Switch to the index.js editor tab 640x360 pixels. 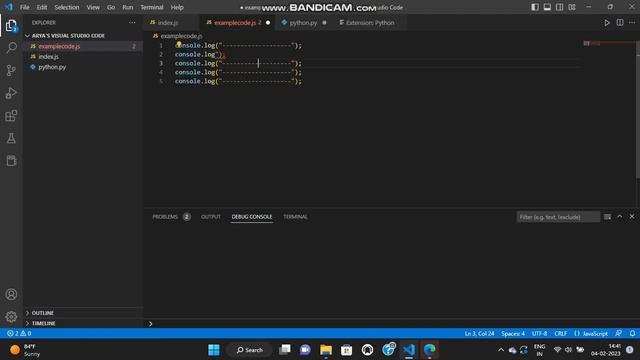(168, 23)
